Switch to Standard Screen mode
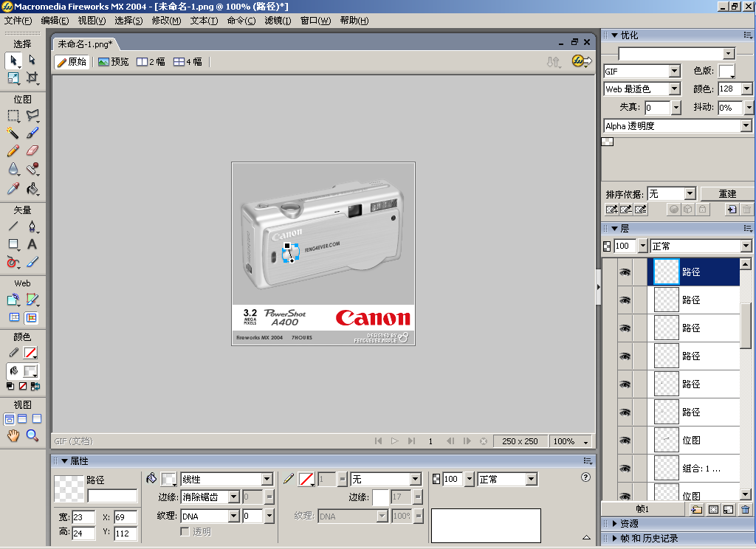 click(x=9, y=419)
